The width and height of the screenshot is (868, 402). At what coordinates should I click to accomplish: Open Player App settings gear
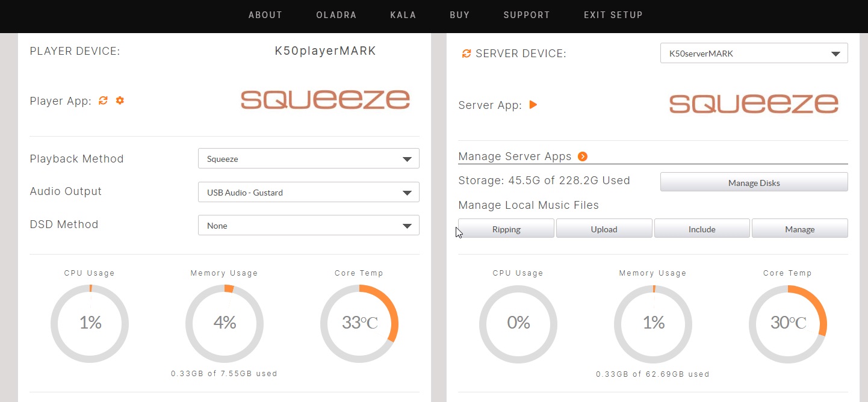[x=120, y=100]
